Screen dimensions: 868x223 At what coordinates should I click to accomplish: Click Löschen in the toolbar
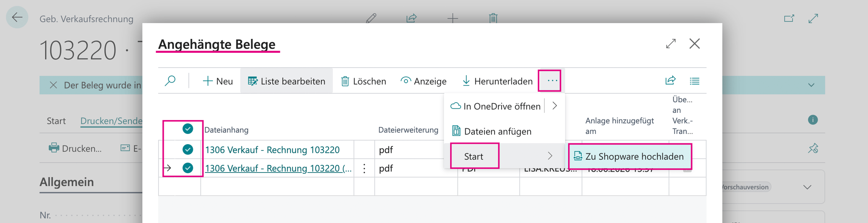point(364,81)
